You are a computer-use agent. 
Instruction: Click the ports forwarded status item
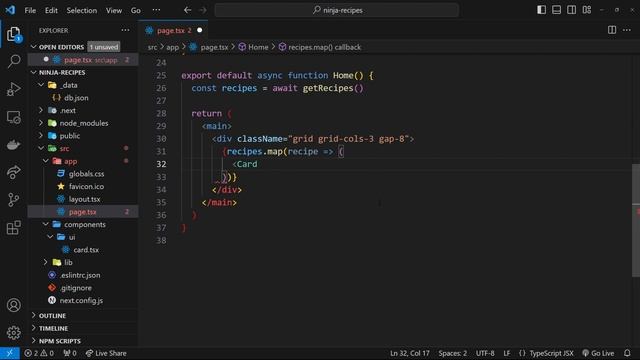point(70,353)
